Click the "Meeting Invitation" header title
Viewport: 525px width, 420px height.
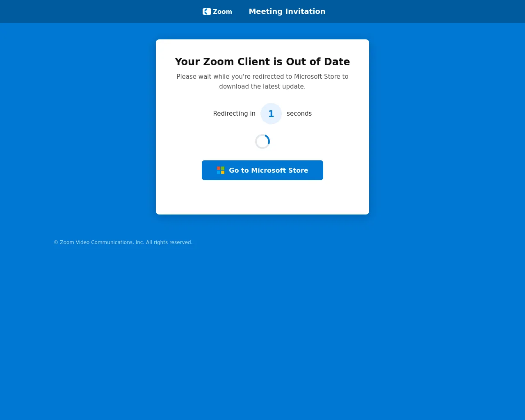tap(287, 11)
